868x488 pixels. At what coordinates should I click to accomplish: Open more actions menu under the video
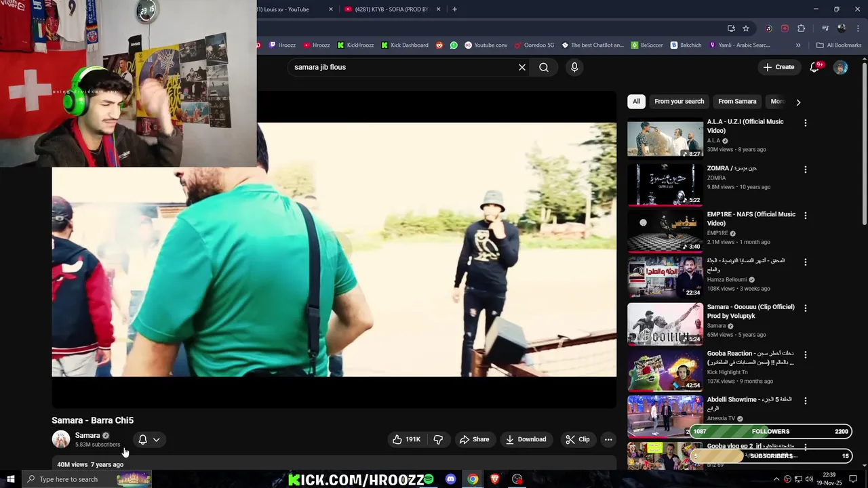coord(608,439)
